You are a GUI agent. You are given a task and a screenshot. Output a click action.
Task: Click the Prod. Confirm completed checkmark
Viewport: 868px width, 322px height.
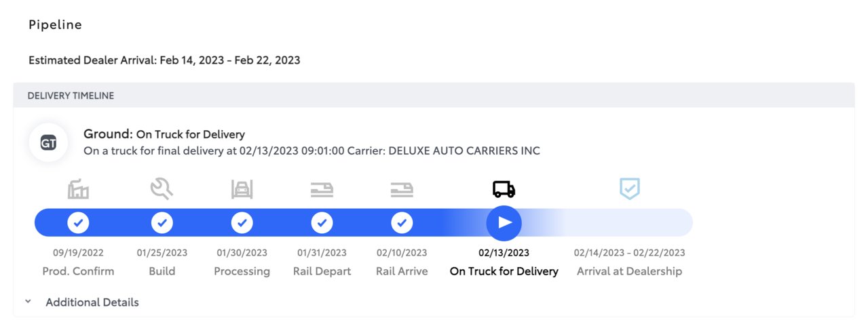tap(79, 222)
